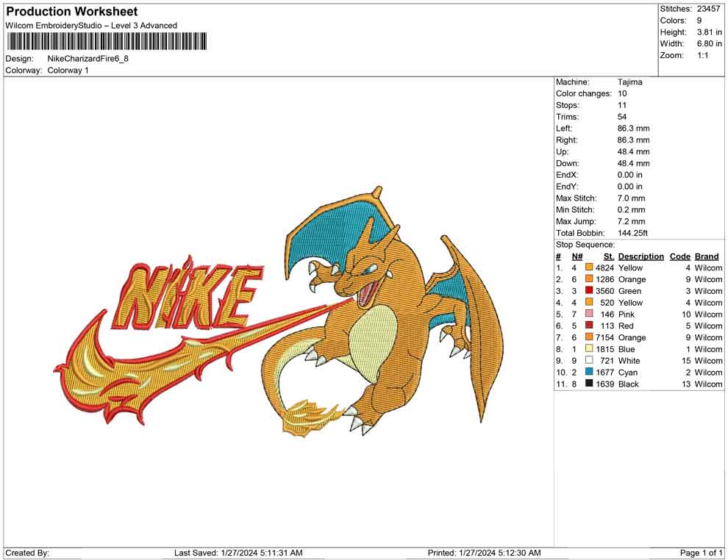Image resolution: width=728 pixels, height=560 pixels.
Task: Click the Colors value 9
Action: (699, 21)
